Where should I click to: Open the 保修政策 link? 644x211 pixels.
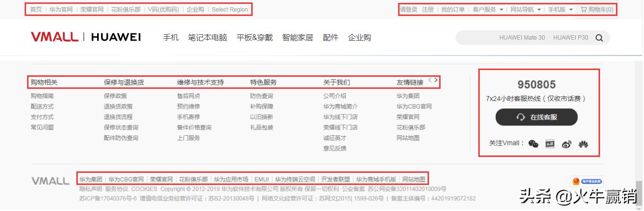115,96
